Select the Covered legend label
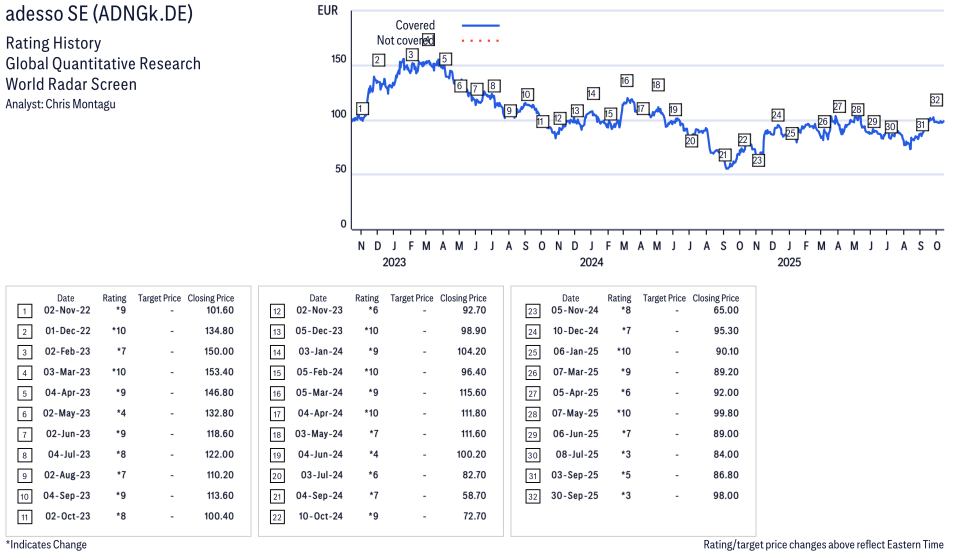 [x=415, y=25]
